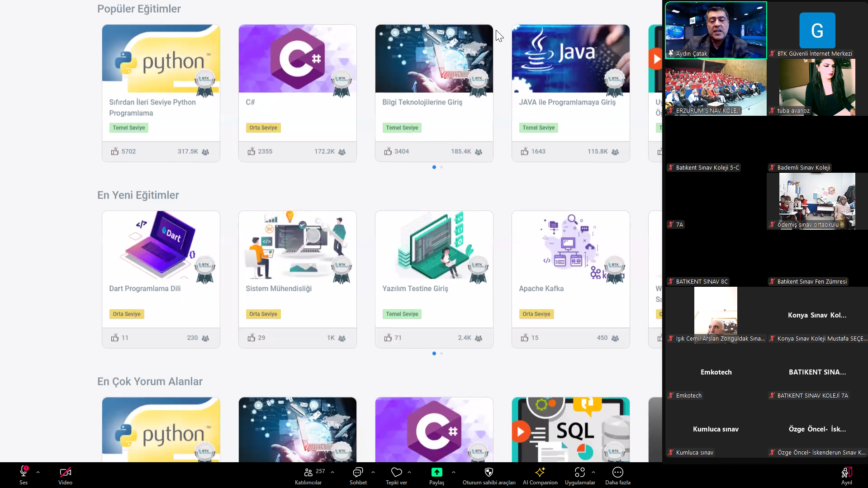Click the Yazılım Testine Giriş title

415,289
